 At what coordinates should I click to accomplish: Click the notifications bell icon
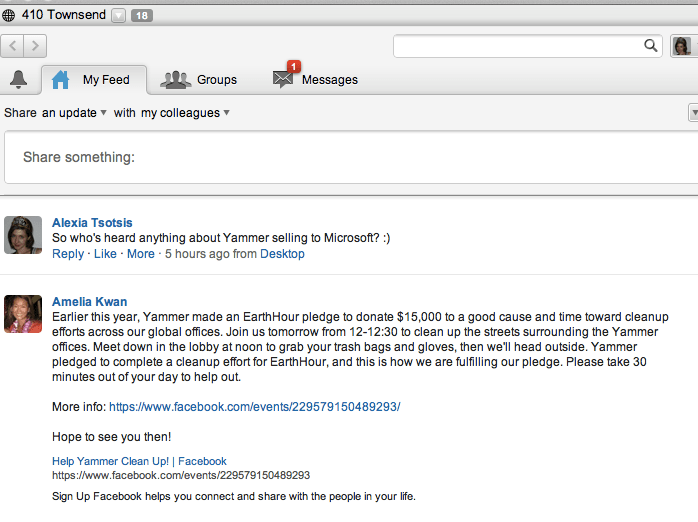18,80
